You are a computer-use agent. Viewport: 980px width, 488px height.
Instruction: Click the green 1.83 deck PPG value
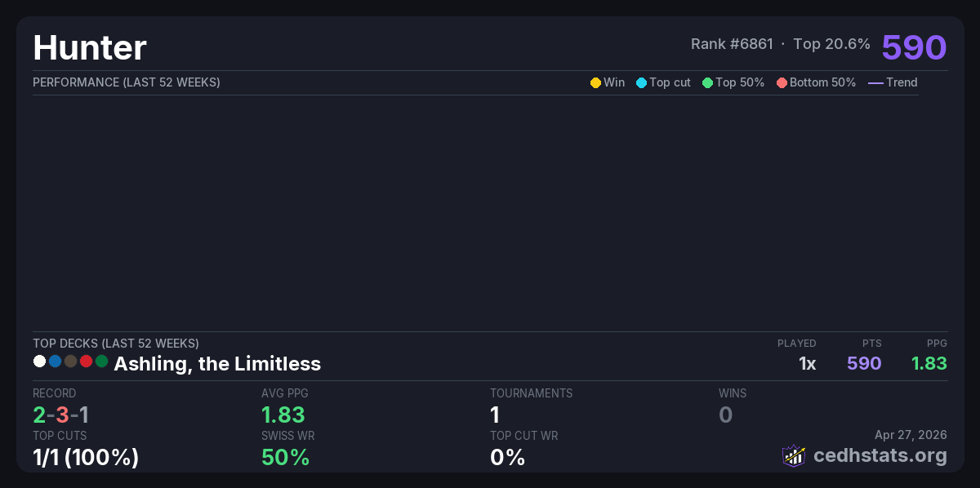[x=929, y=363]
